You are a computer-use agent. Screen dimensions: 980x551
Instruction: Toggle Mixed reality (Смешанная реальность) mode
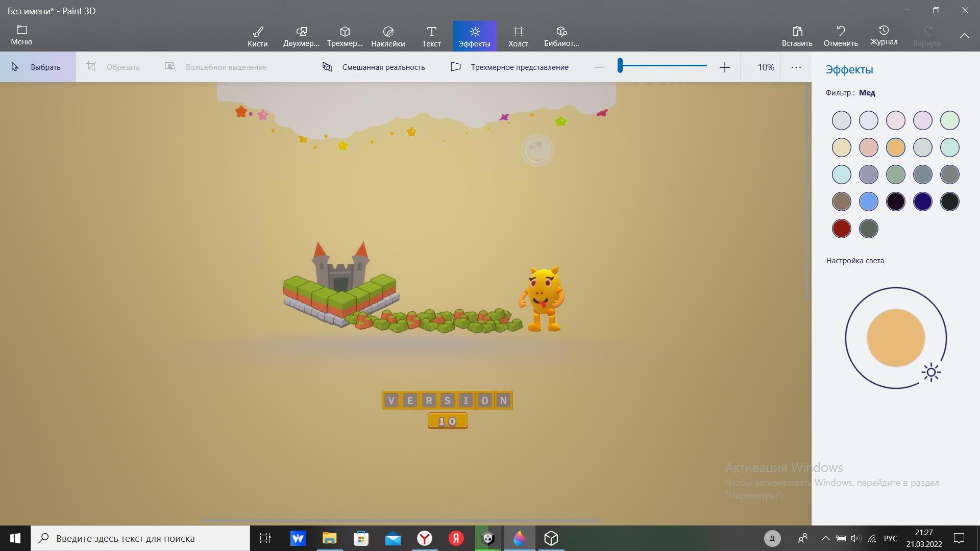pos(374,67)
